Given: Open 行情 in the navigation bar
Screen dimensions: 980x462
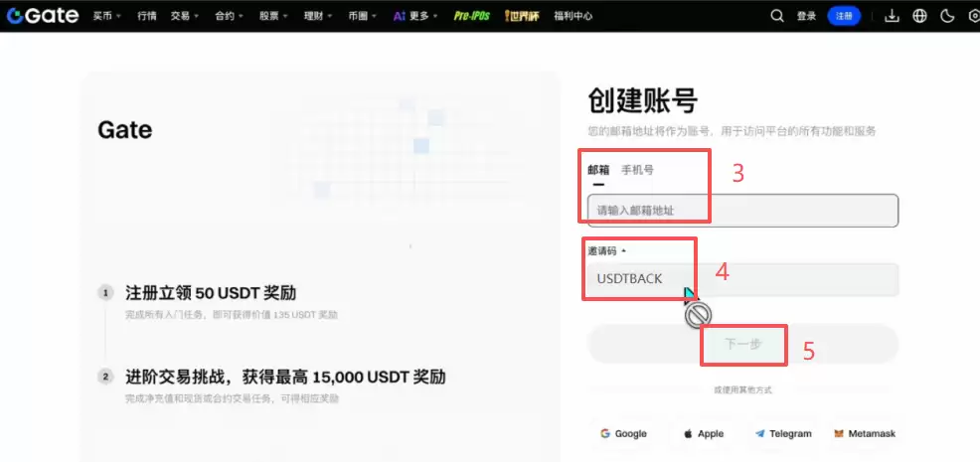Looking at the screenshot, I should (x=147, y=16).
